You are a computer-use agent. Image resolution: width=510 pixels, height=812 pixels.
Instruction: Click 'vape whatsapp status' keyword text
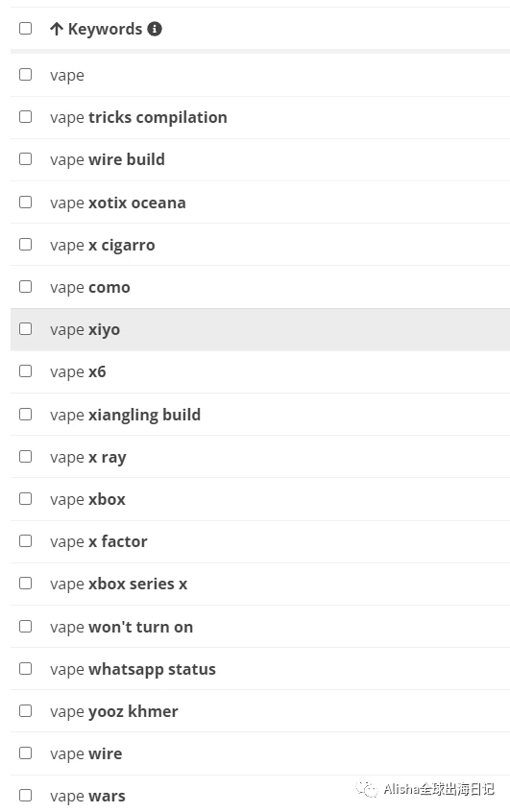click(134, 670)
